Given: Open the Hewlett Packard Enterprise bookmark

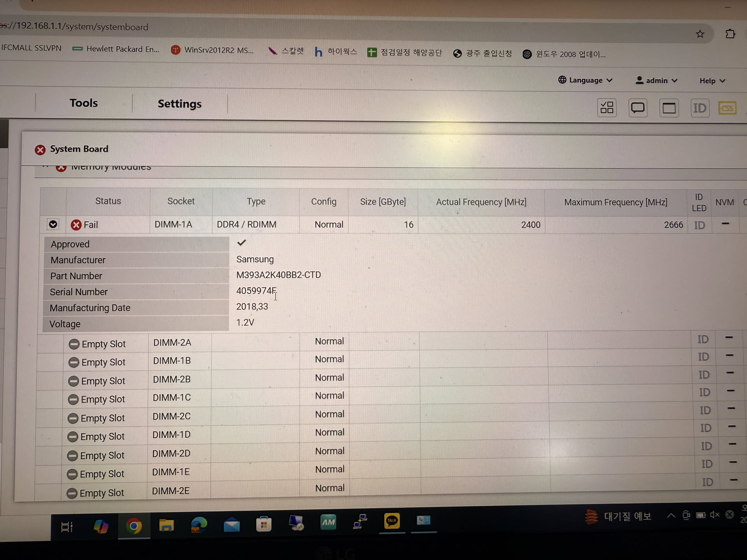Looking at the screenshot, I should pos(116,49).
